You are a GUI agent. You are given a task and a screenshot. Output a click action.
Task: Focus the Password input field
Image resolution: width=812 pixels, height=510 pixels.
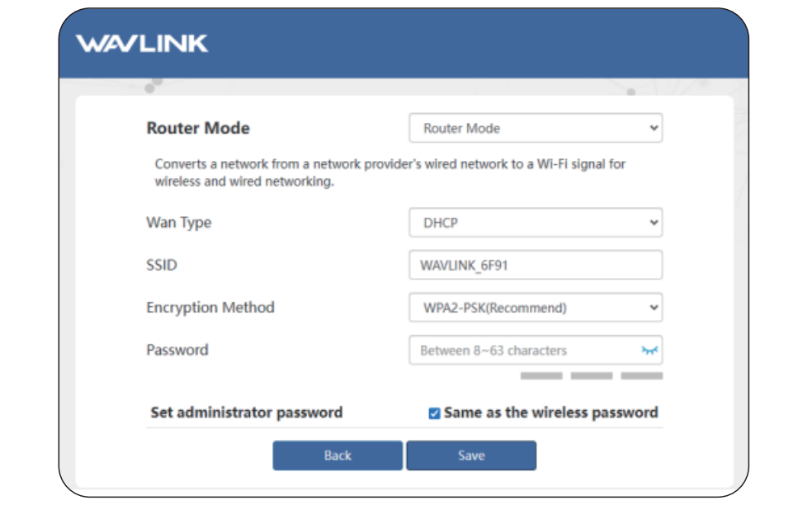pyautogui.click(x=524, y=351)
